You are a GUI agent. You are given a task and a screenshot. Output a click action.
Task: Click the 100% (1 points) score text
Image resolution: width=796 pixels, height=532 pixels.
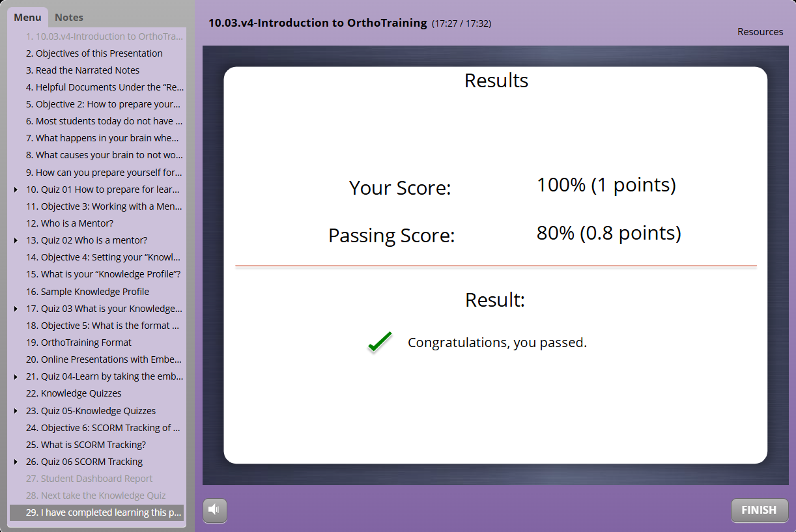[x=606, y=185]
